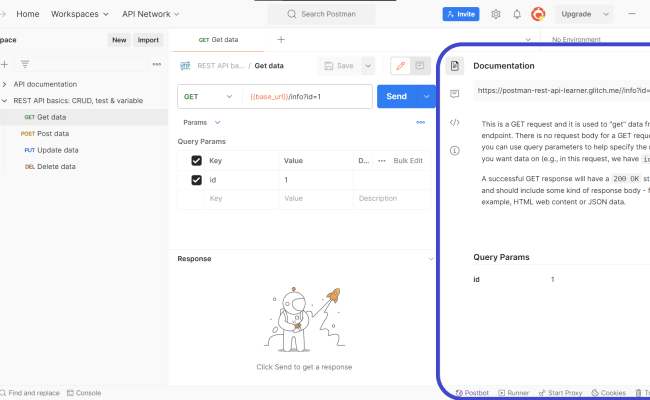Open the notifications bell
The width and height of the screenshot is (650, 400).
click(517, 14)
